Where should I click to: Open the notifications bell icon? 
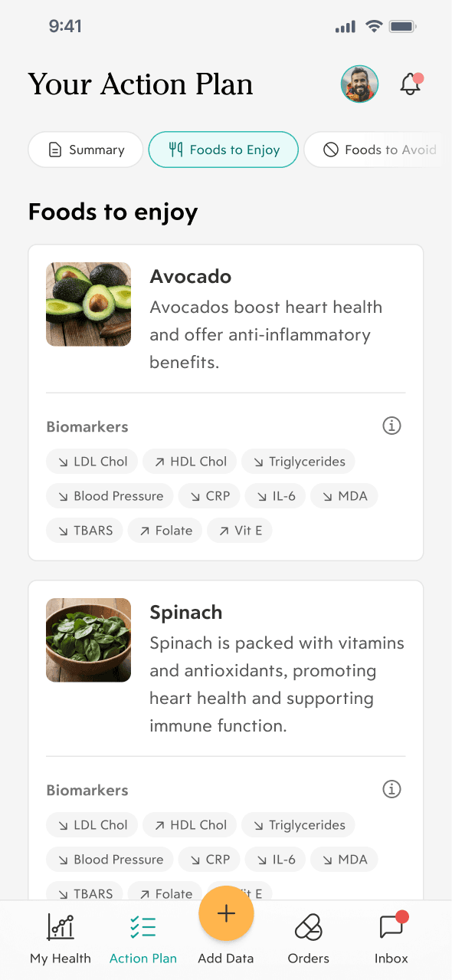[411, 84]
